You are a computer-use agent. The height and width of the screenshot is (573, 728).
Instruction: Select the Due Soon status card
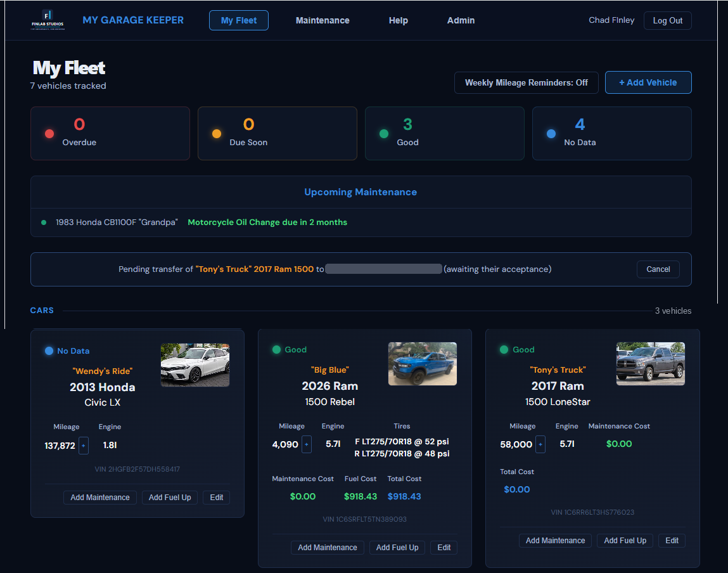tap(277, 134)
